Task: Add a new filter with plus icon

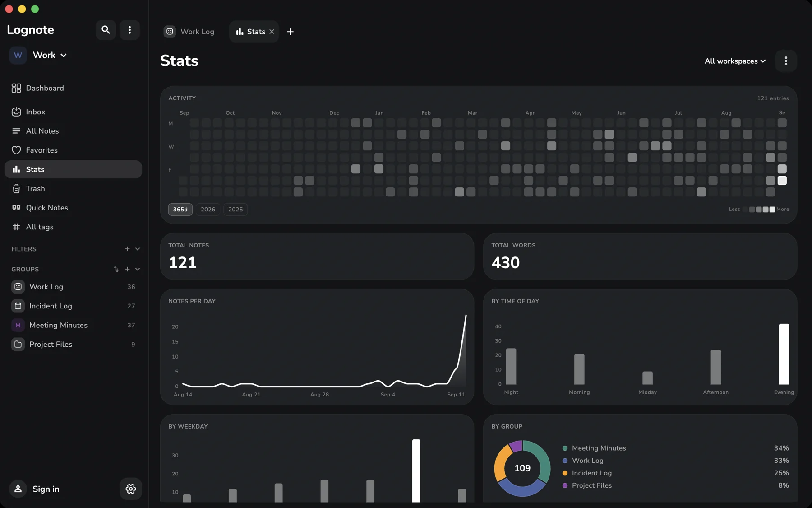Action: click(x=127, y=249)
